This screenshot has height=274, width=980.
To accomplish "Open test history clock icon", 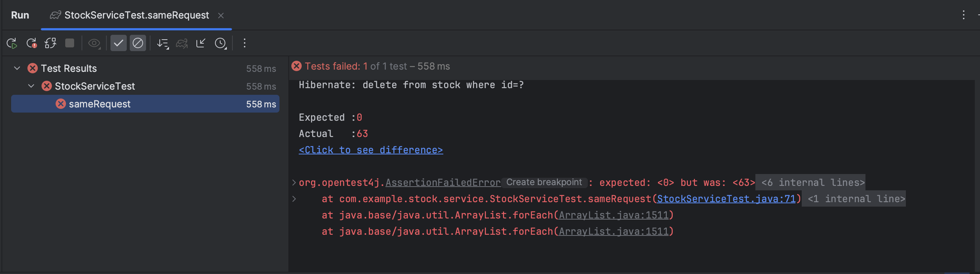I will click(221, 43).
